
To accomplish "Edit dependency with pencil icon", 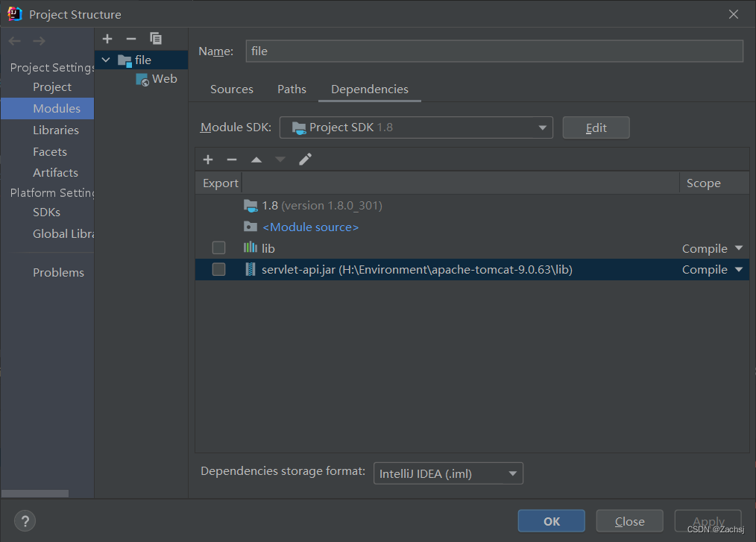I will [305, 159].
